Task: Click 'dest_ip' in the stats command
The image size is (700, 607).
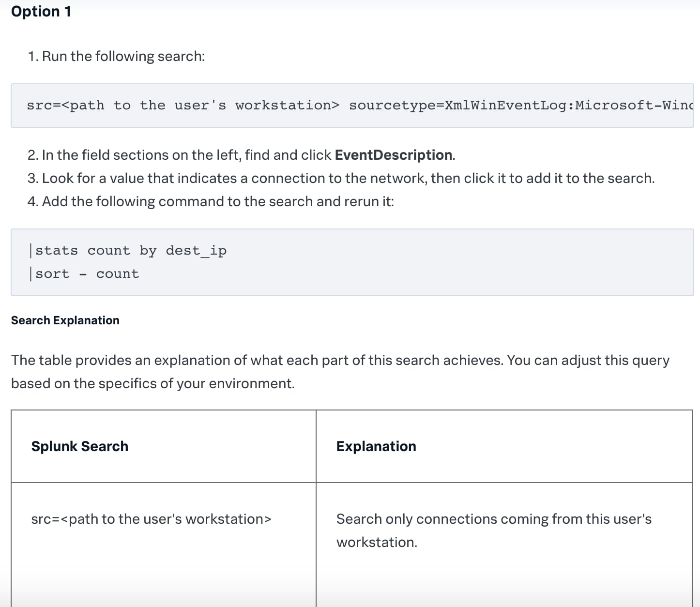Action: (196, 251)
